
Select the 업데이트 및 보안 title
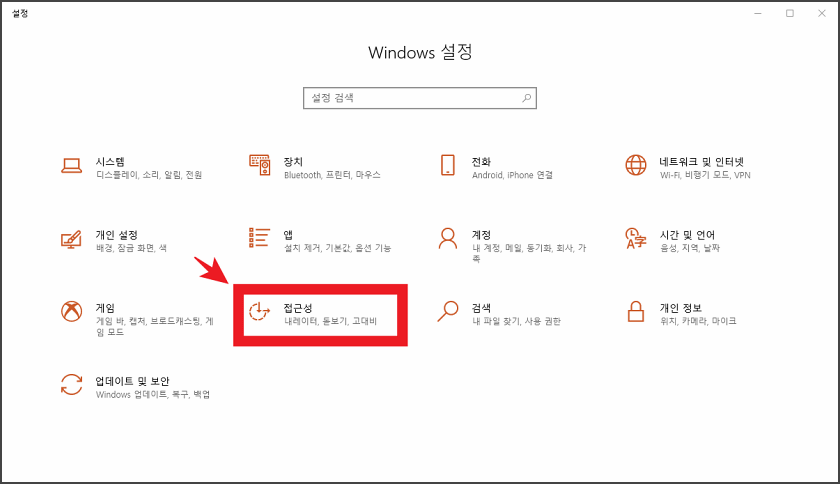click(x=132, y=381)
